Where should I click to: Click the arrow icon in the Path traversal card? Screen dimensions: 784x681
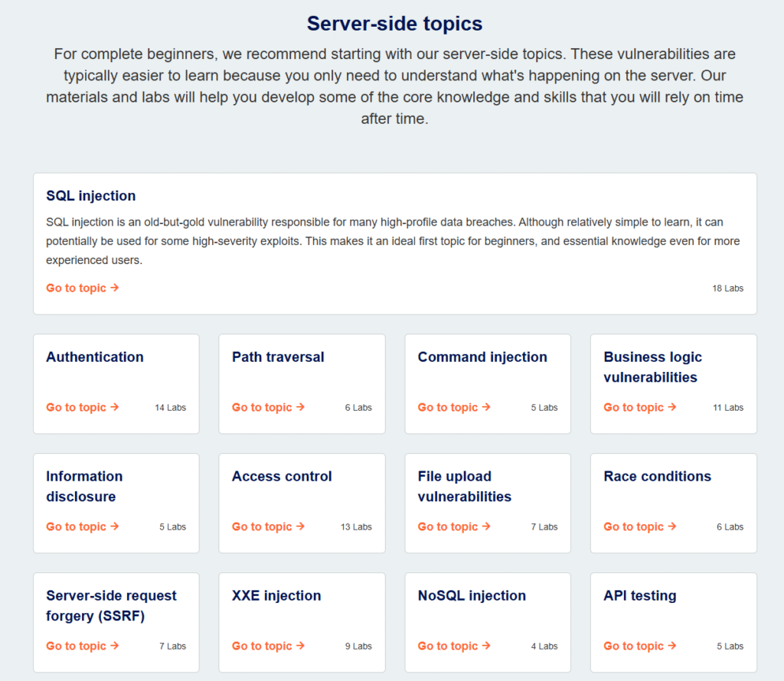pos(301,408)
